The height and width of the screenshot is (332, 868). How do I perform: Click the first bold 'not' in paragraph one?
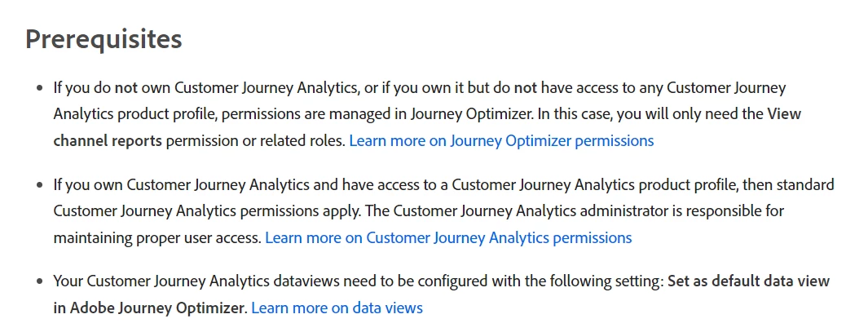(126, 86)
